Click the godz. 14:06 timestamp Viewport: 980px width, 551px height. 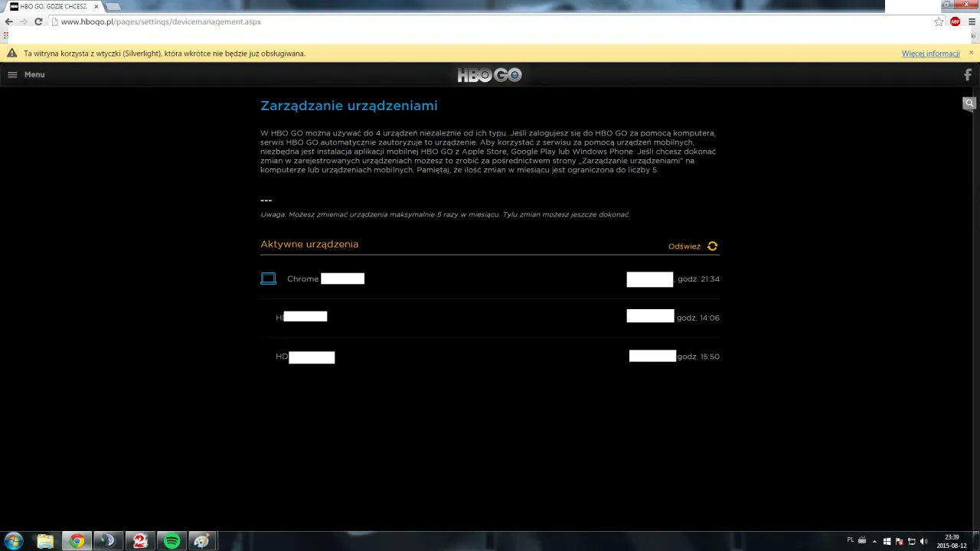tap(698, 318)
